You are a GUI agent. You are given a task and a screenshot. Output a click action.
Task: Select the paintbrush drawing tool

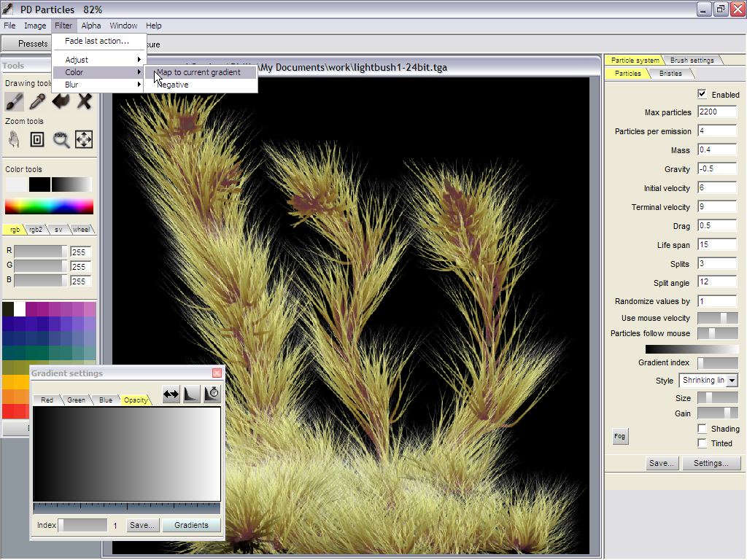[x=15, y=101]
